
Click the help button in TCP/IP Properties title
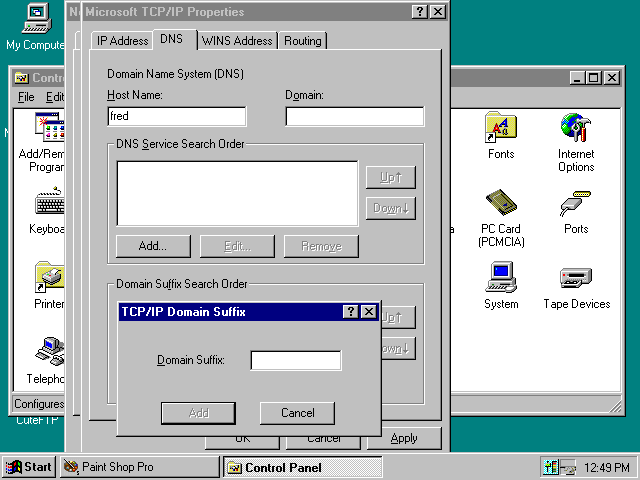click(420, 12)
